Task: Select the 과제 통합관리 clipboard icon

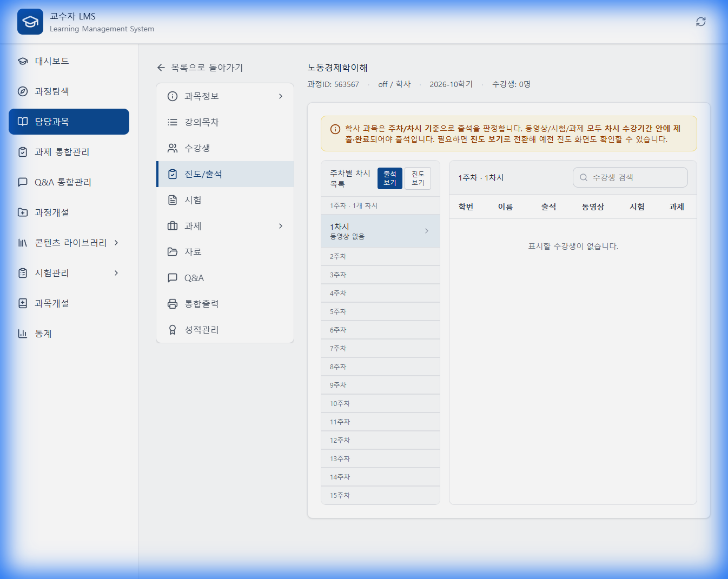Action: (x=22, y=152)
